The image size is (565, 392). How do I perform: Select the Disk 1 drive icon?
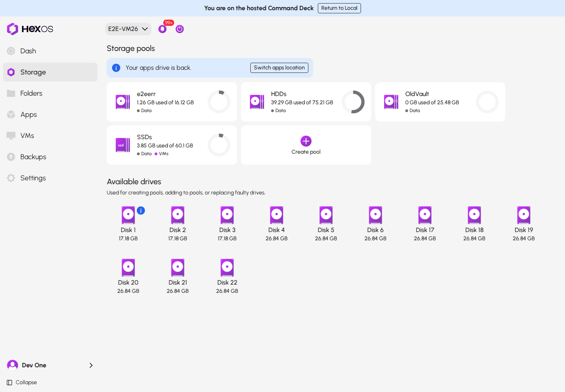click(128, 215)
